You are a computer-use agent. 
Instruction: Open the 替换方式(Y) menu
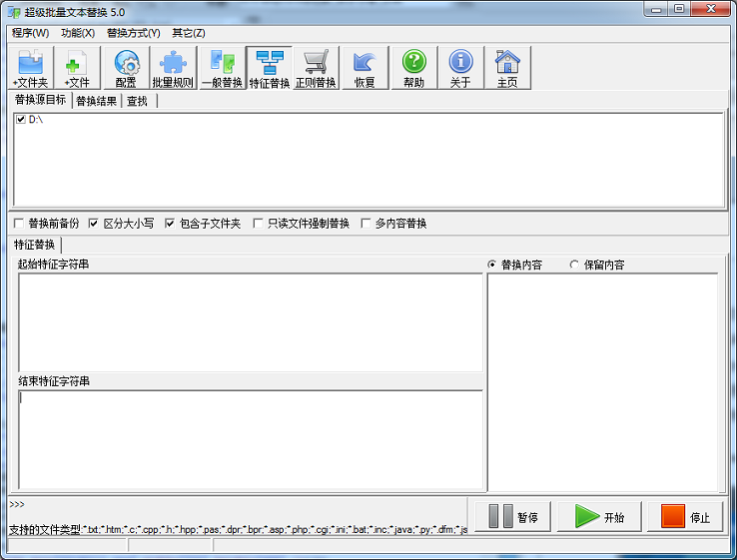click(x=133, y=33)
